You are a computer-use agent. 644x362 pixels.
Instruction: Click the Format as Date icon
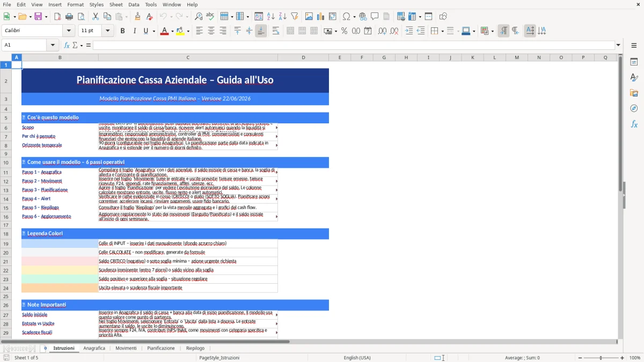coord(368,31)
